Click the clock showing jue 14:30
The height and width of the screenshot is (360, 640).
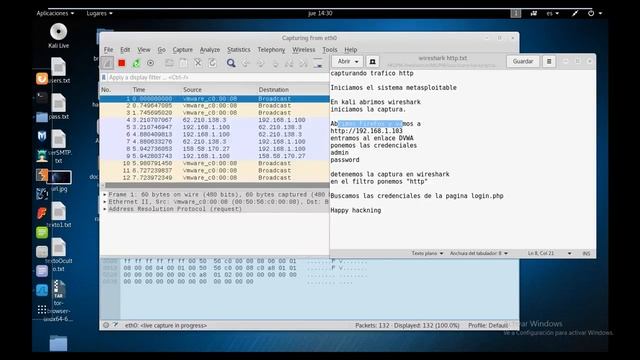320,13
